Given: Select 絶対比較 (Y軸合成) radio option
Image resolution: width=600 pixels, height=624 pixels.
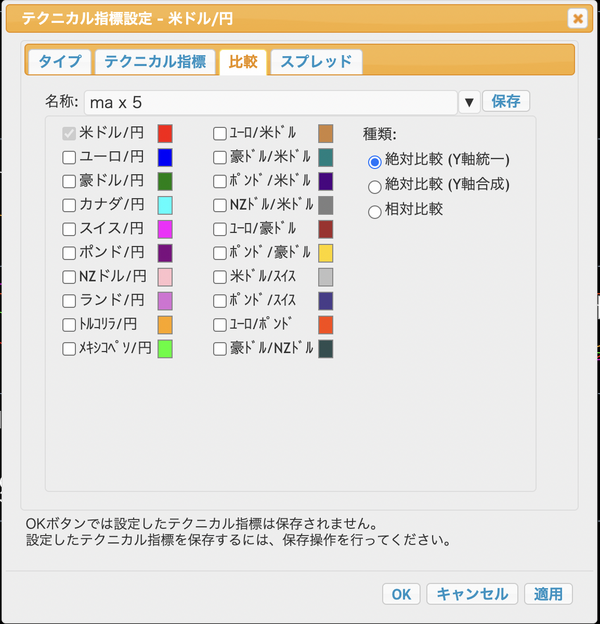Looking at the screenshot, I should coord(375,185).
